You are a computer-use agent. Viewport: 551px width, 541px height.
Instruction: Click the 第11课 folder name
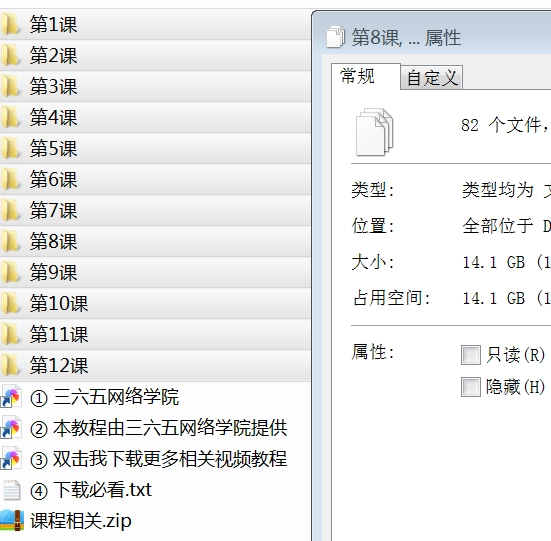pos(59,334)
